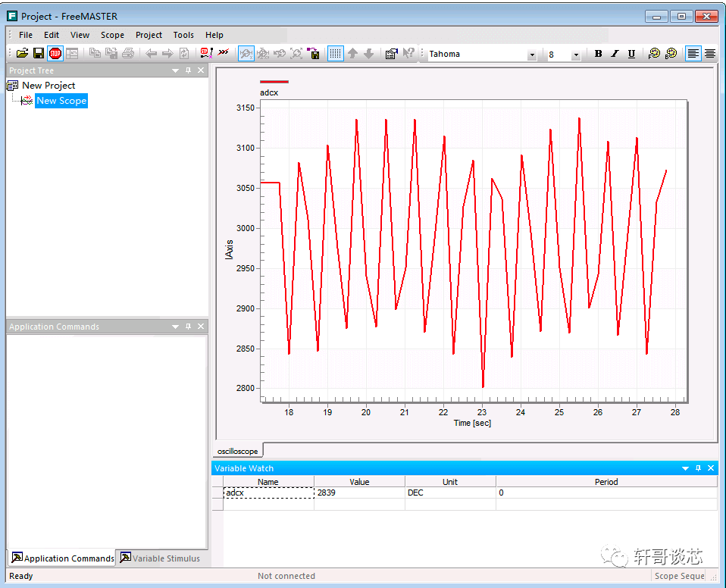Click the red STOP communication icon

55,54
